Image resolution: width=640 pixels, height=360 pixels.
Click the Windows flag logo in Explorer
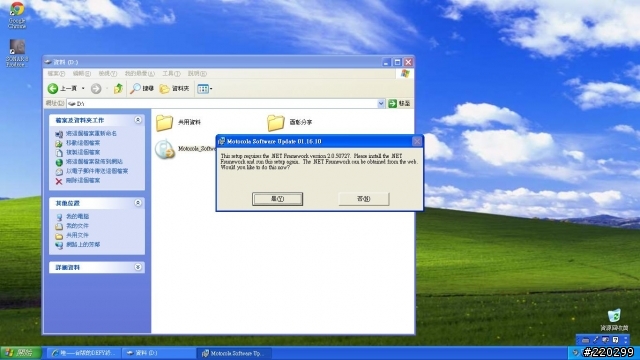(405, 73)
